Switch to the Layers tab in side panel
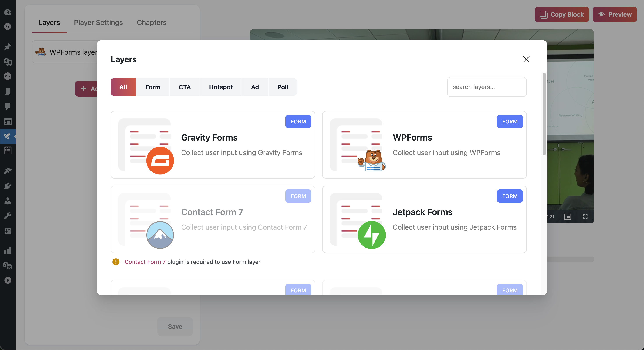This screenshot has width=644, height=350. pyautogui.click(x=49, y=23)
